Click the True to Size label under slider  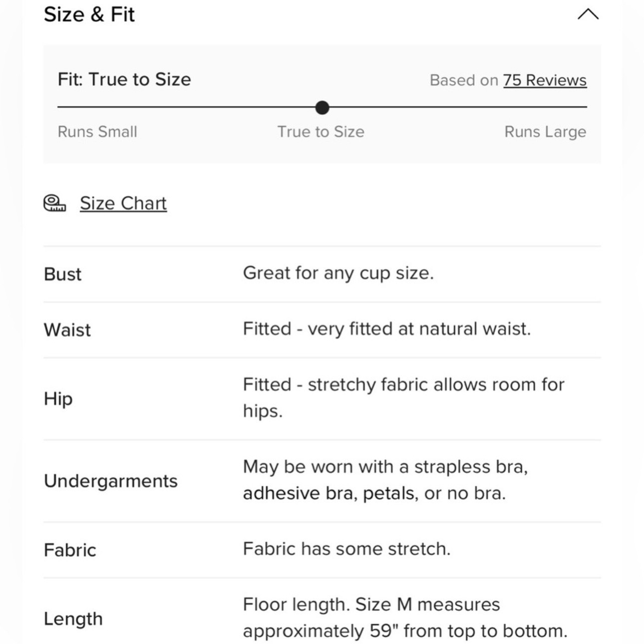321,132
